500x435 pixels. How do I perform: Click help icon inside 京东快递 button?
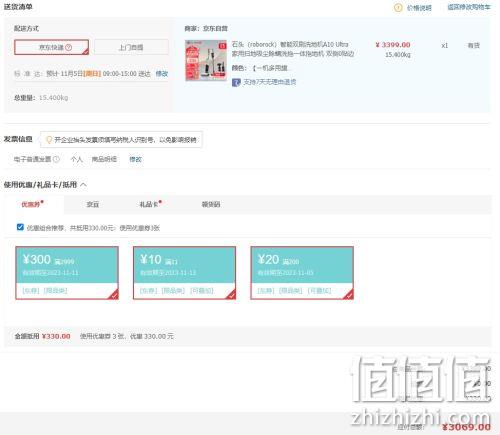(x=69, y=47)
